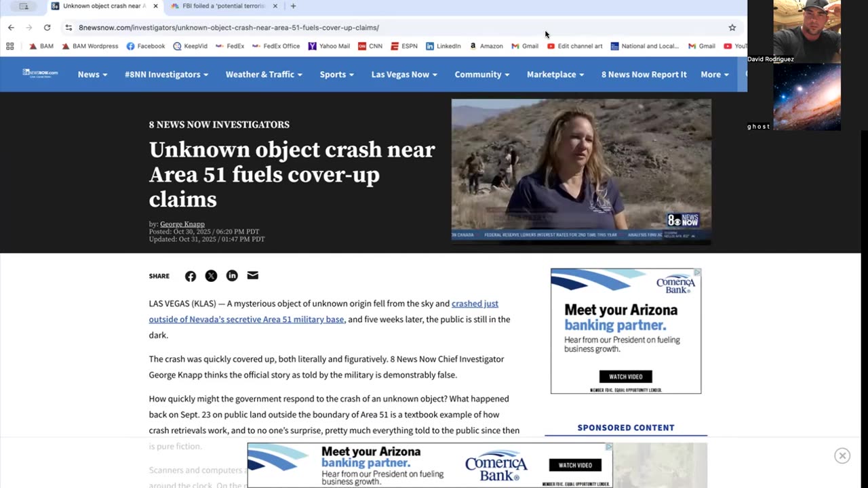Close the 'Unknown object crash' tab
This screenshot has width=868, height=488.
(155, 6)
